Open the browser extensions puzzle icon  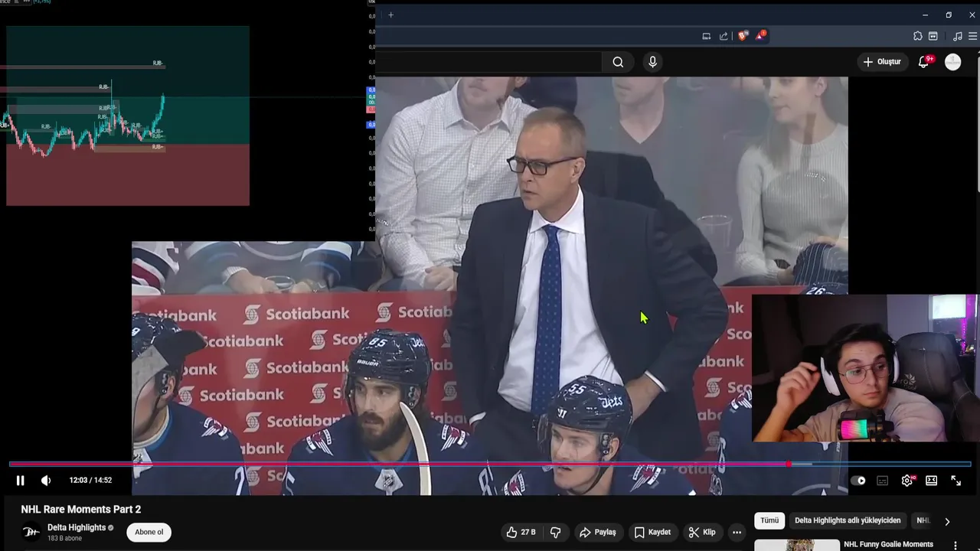[917, 36]
